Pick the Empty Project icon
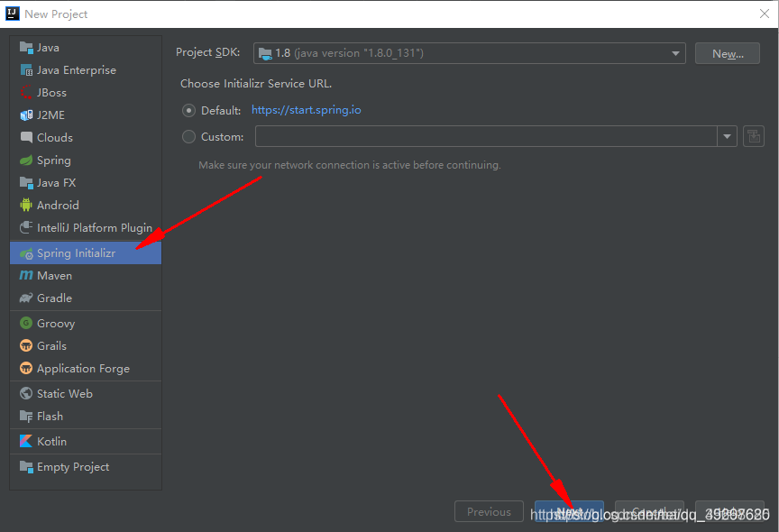The image size is (779, 532). point(26,466)
